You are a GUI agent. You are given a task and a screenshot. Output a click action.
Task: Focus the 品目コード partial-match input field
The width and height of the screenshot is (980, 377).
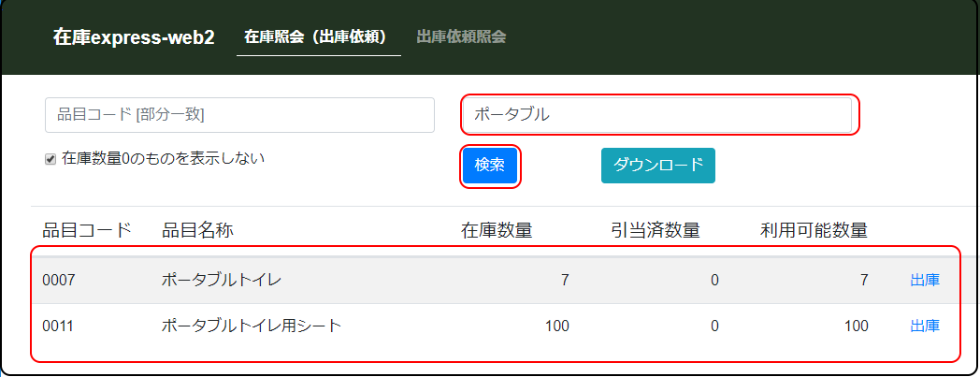(x=239, y=115)
